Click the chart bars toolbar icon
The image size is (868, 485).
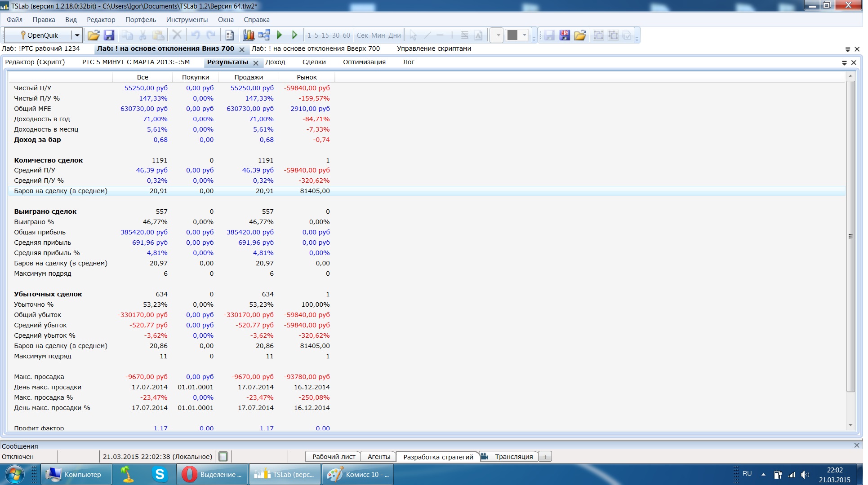coord(248,35)
